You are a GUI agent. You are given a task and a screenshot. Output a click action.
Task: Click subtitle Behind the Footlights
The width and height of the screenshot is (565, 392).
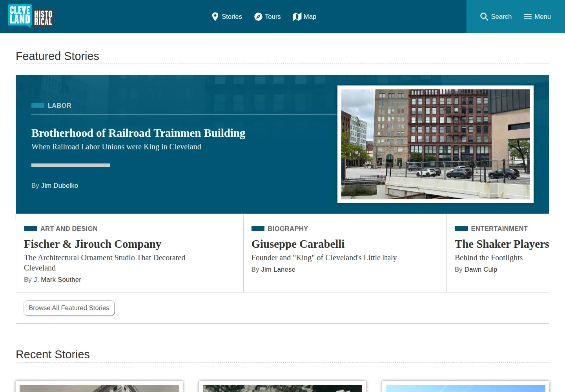489,258
